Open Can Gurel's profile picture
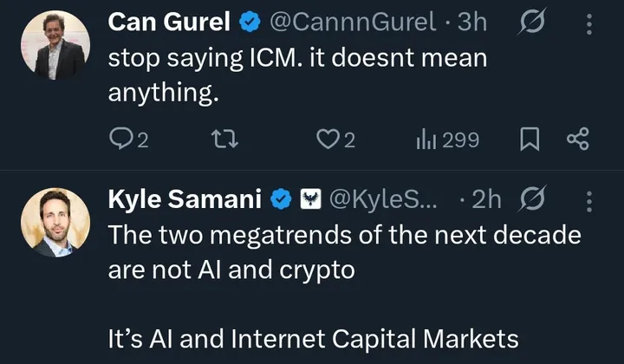 pos(55,43)
